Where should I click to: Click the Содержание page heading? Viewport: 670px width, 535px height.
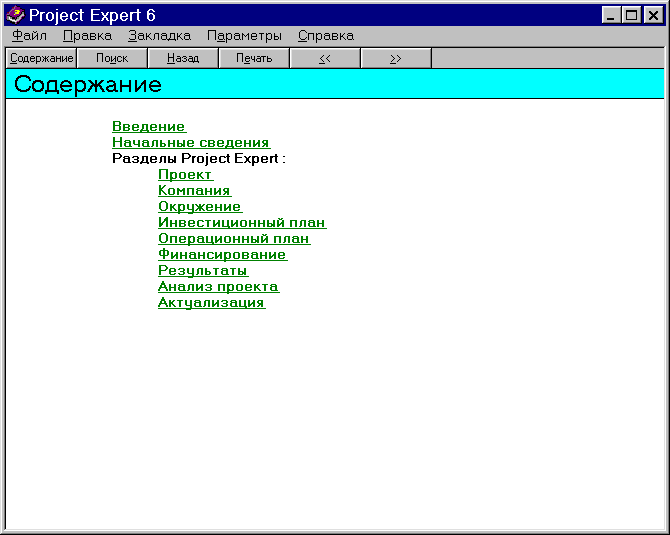pyautogui.click(x=88, y=84)
